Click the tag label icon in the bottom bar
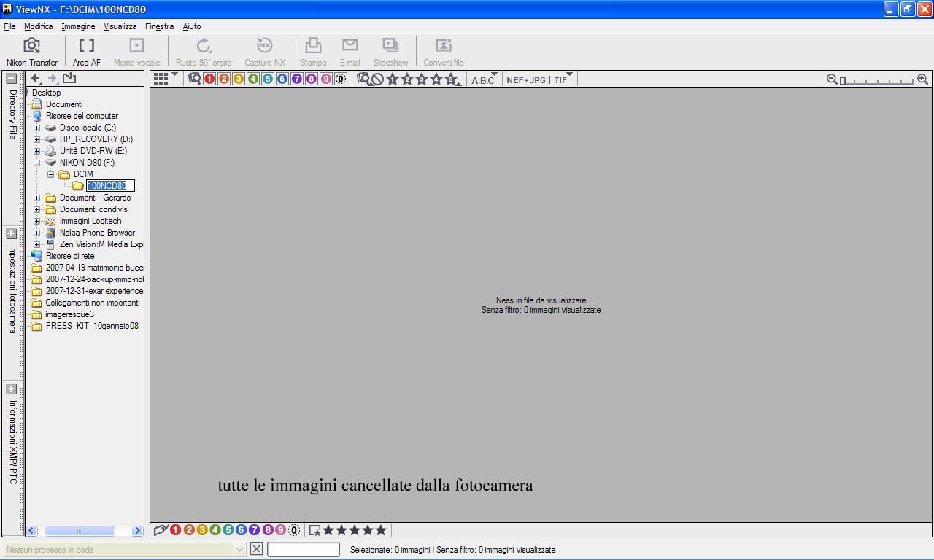This screenshot has height=560, width=934. pos(161,530)
